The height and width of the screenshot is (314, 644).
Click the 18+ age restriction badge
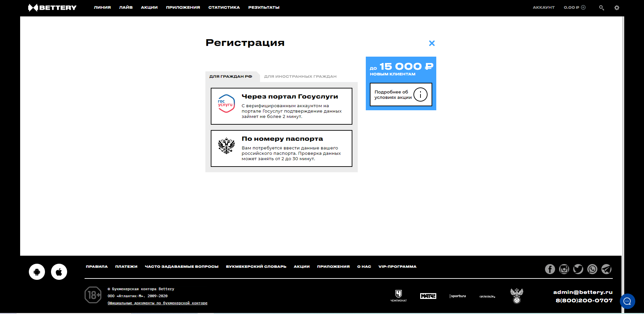coord(93,295)
